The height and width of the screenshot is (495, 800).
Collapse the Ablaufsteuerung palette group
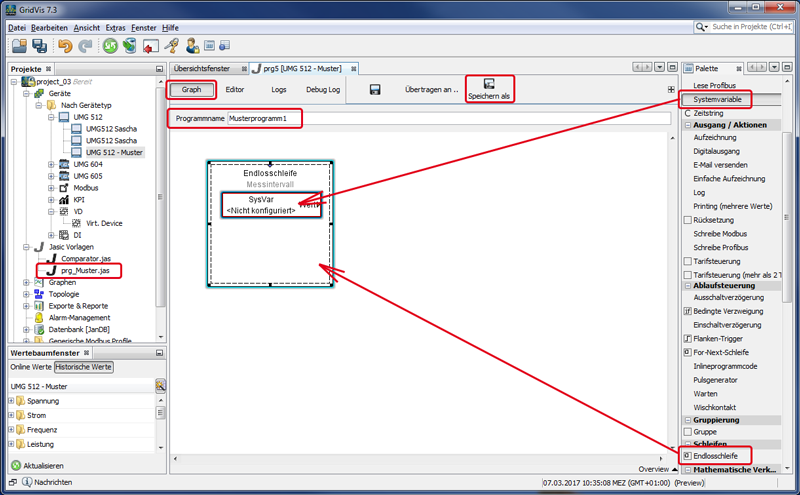pyautogui.click(x=688, y=286)
